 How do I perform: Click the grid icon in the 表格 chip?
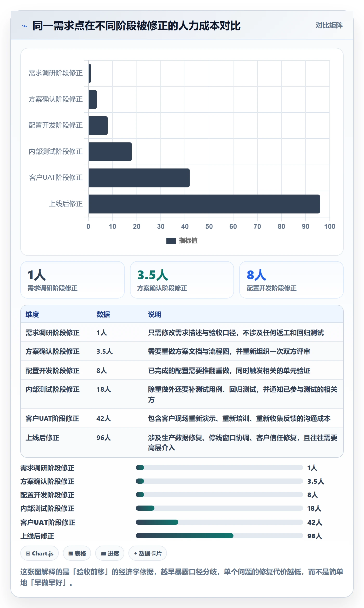pyautogui.click(x=70, y=554)
